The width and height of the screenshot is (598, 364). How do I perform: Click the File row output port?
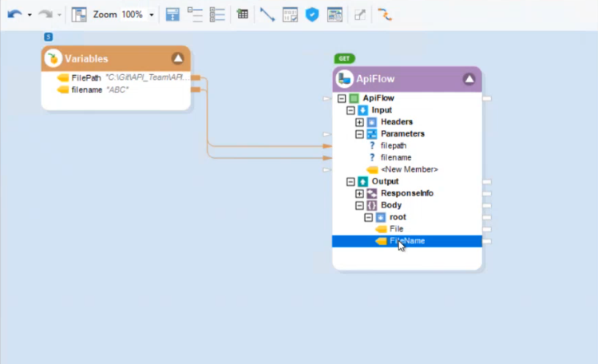click(x=487, y=229)
